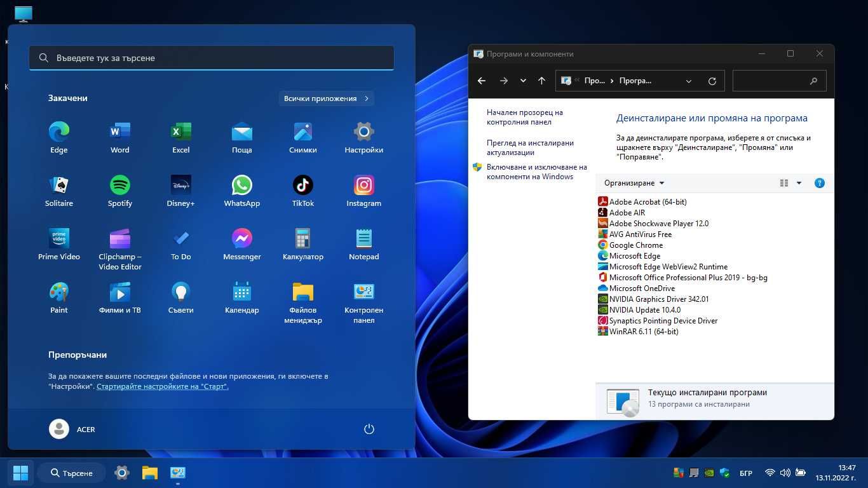Screen dimensions: 868x488
Task: Click the change view icon
Action: [x=784, y=183]
